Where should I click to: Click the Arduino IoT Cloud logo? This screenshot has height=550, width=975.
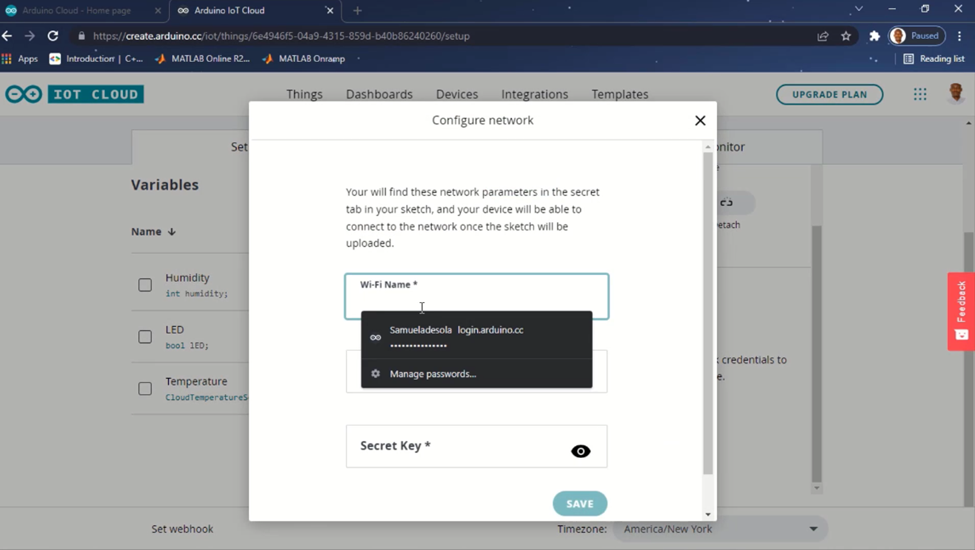(x=75, y=94)
